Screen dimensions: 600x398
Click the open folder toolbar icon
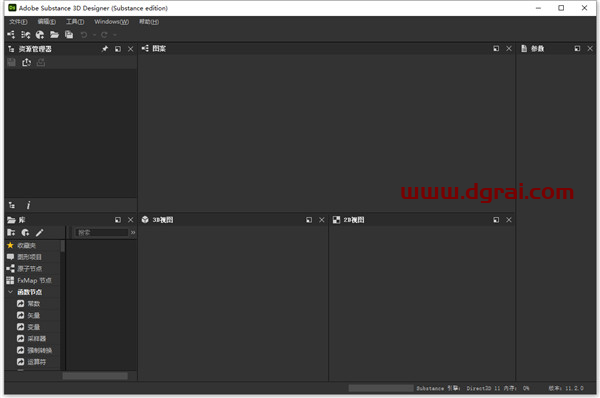[54, 35]
